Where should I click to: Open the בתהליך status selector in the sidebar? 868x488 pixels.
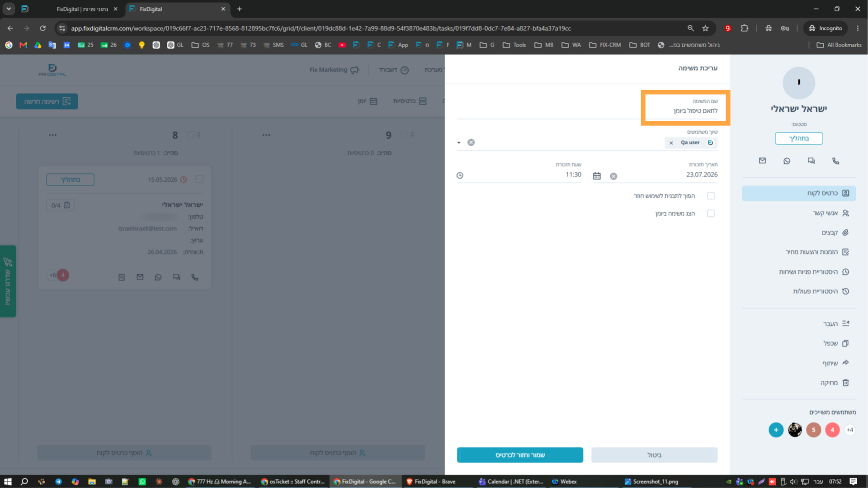[x=799, y=138]
